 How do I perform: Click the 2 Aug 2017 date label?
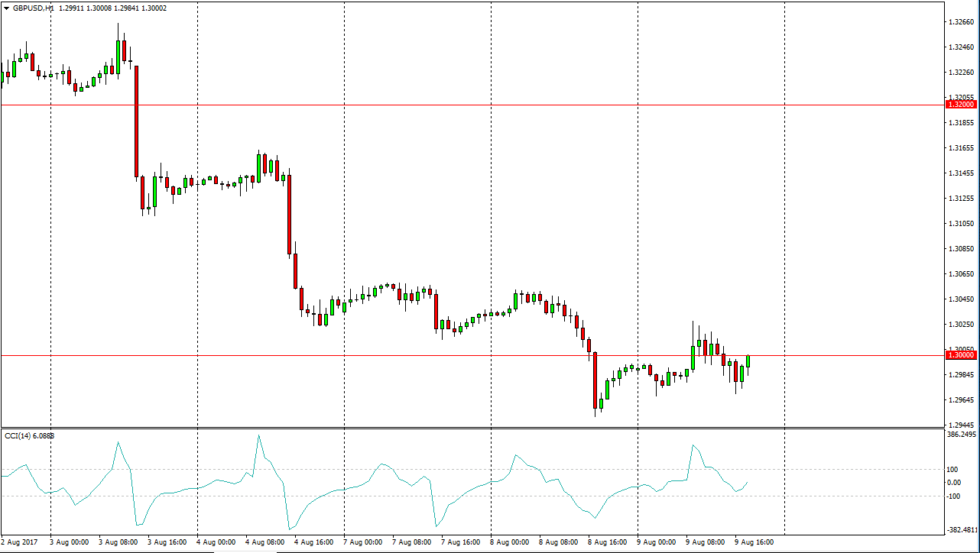21,542
